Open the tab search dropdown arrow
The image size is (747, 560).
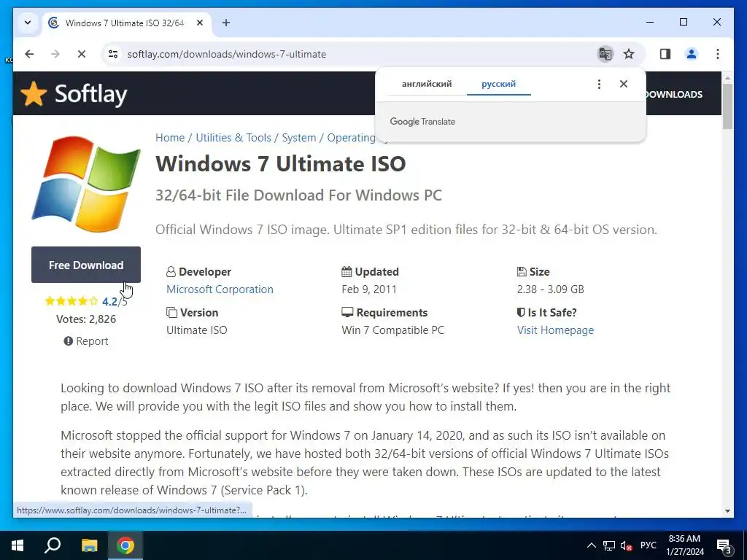[x=28, y=23]
